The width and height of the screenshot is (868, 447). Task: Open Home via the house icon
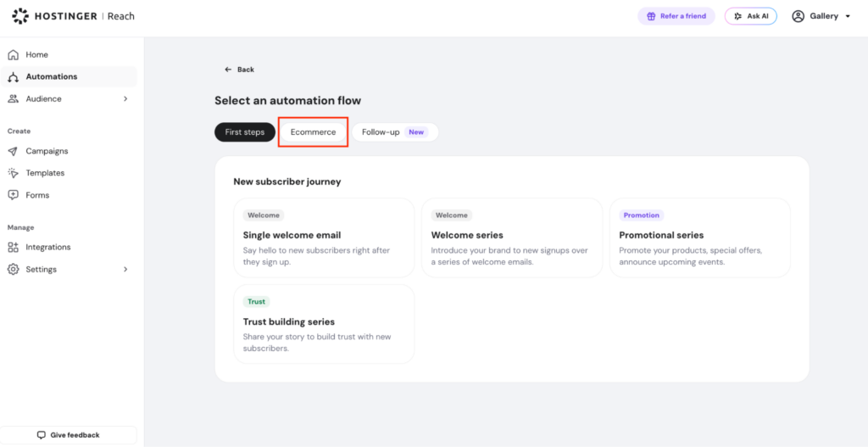point(14,55)
